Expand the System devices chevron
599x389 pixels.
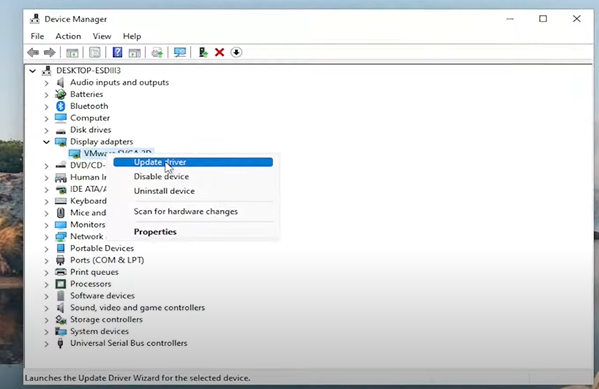click(46, 331)
